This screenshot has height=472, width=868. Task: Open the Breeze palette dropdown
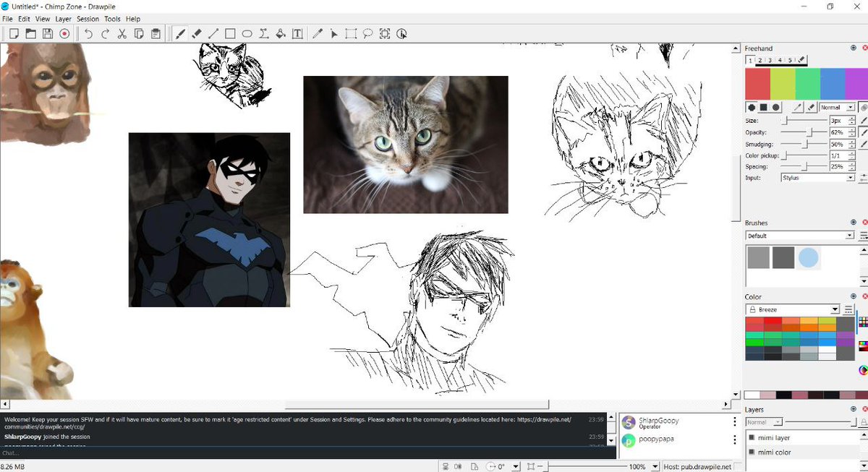[x=792, y=309]
